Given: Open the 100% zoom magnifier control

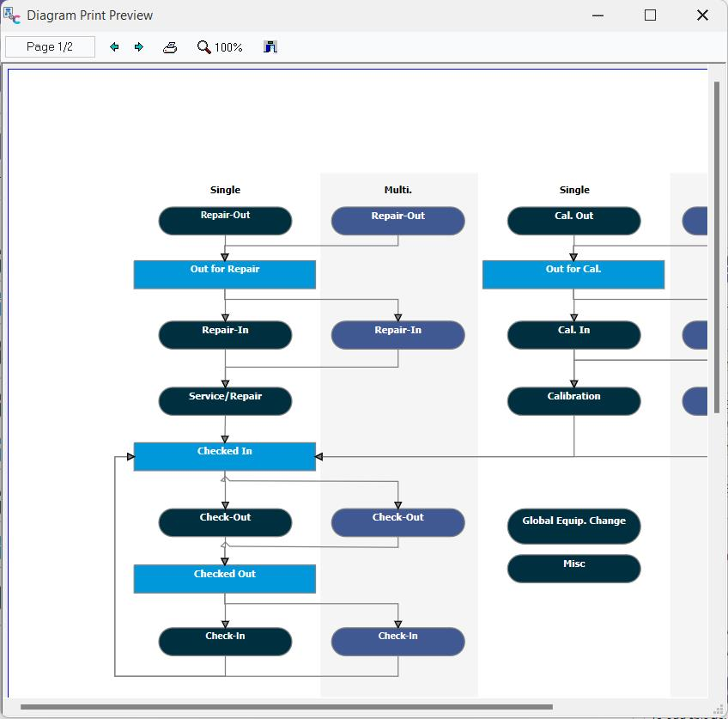Looking at the screenshot, I should (220, 47).
